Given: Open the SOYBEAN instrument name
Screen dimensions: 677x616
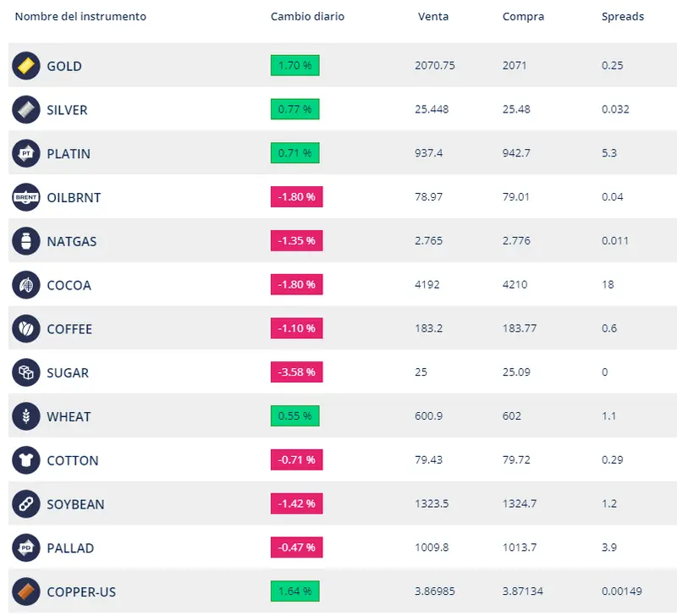Looking at the screenshot, I should 75,504.
